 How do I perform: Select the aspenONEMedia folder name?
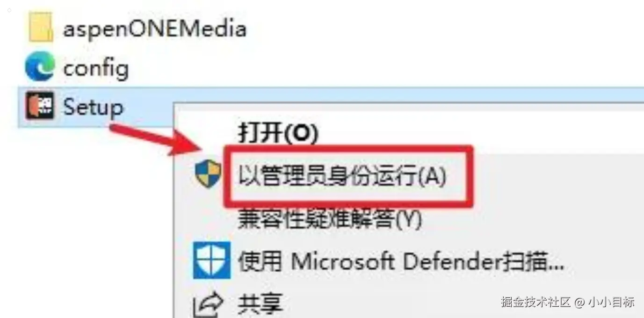point(155,29)
